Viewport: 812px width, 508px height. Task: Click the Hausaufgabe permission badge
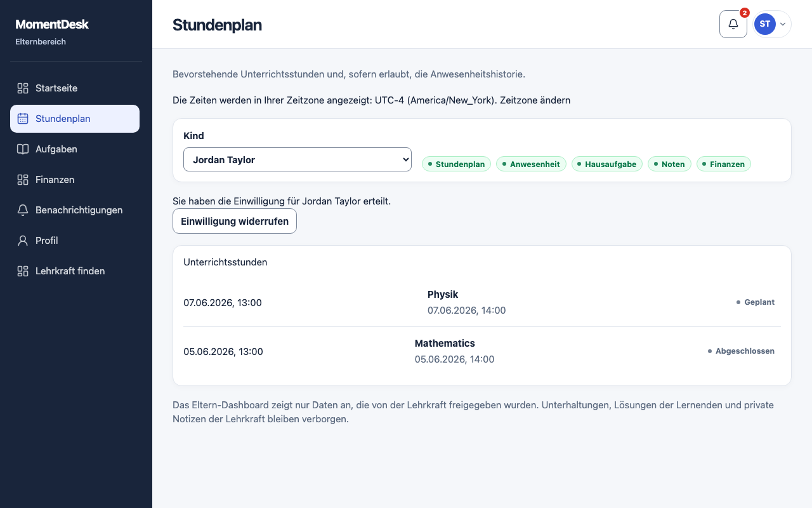click(607, 164)
